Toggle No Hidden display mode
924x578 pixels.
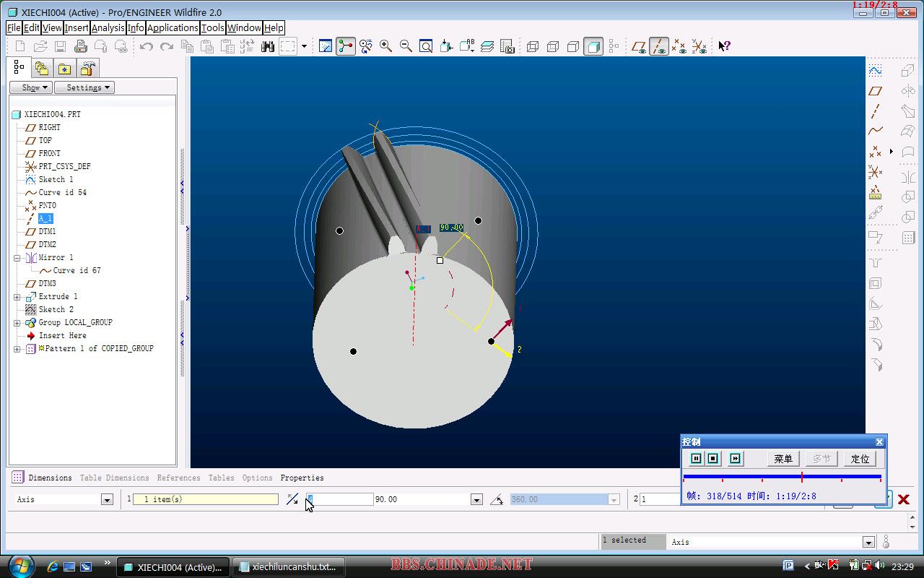click(573, 46)
